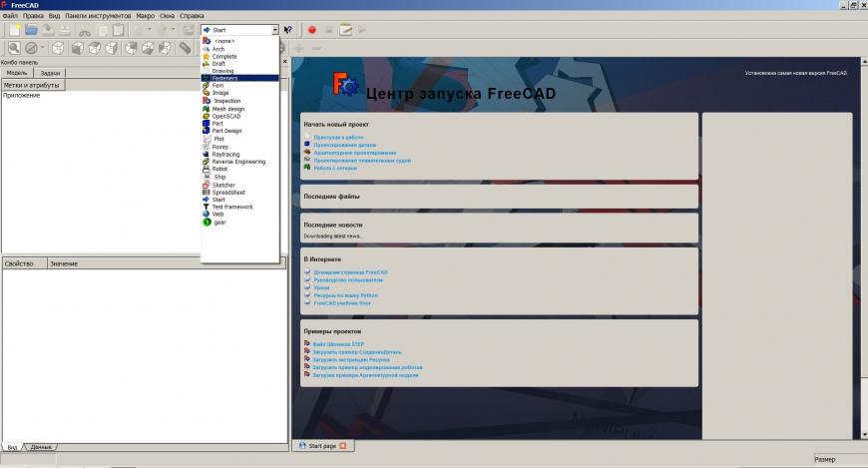Set the axonometric view cube icon
This screenshot has height=468, width=868.
coord(58,48)
